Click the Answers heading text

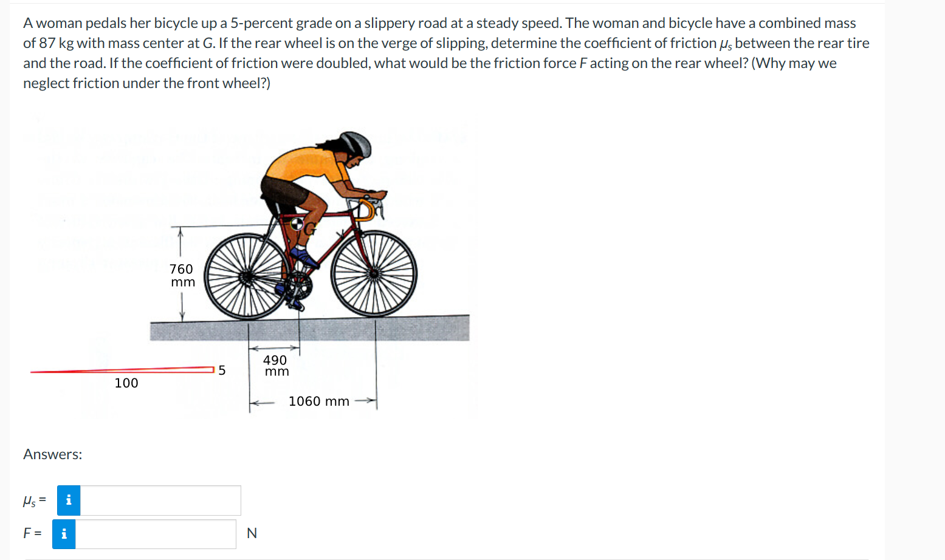tap(52, 454)
